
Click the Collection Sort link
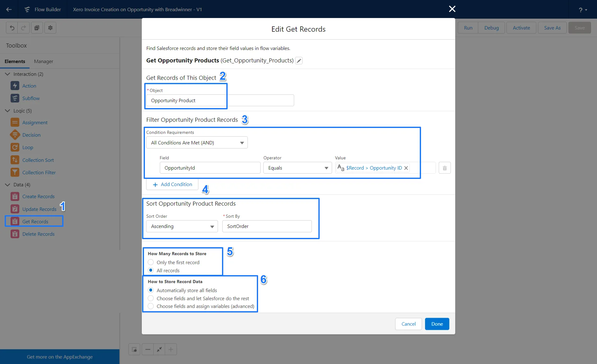(38, 160)
